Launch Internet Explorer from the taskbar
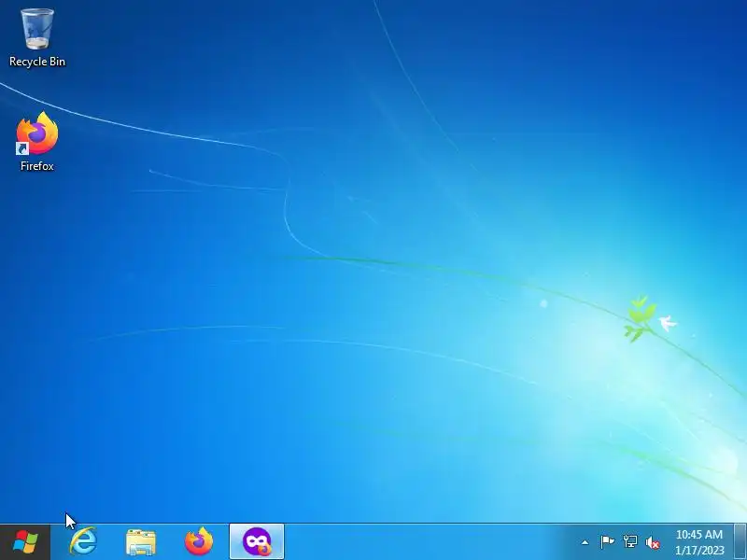Screen dimensions: 747x560 (83, 541)
